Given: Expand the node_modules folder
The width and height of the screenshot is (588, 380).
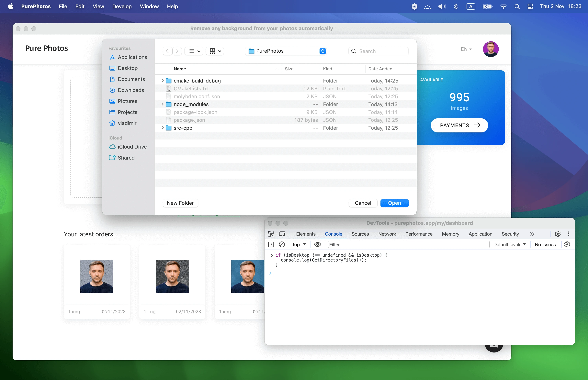Looking at the screenshot, I should (x=163, y=104).
